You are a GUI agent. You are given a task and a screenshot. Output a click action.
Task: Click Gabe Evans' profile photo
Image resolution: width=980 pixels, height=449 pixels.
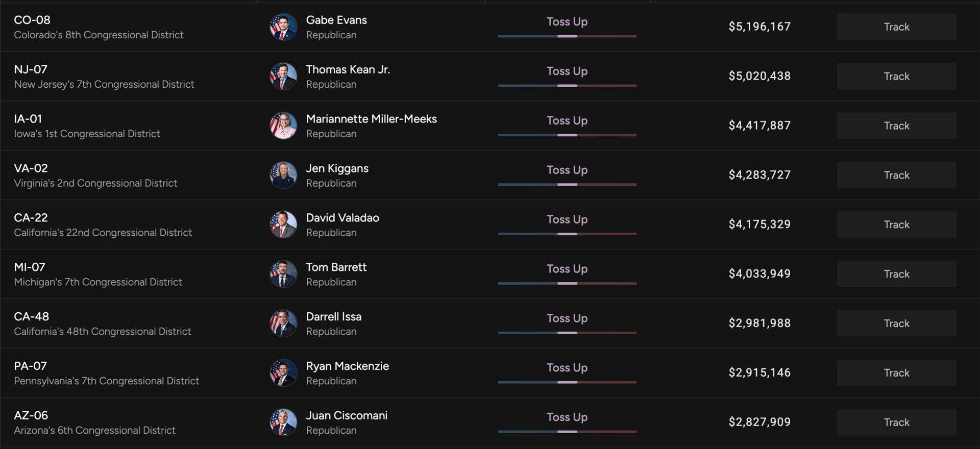283,27
